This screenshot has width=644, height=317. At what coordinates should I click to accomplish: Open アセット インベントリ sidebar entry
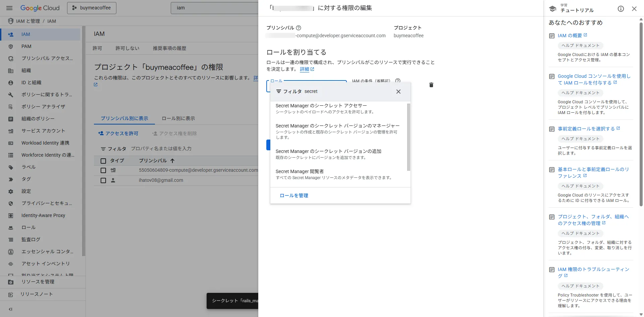[x=40, y=264]
